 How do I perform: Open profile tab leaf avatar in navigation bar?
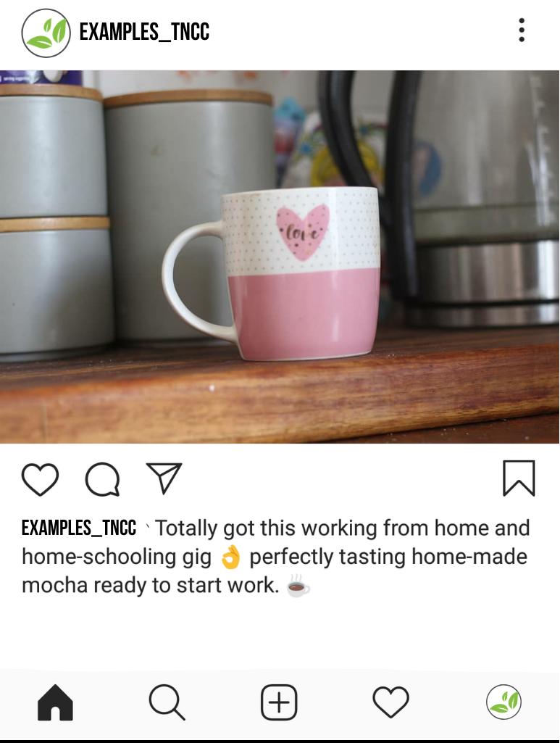point(503,702)
